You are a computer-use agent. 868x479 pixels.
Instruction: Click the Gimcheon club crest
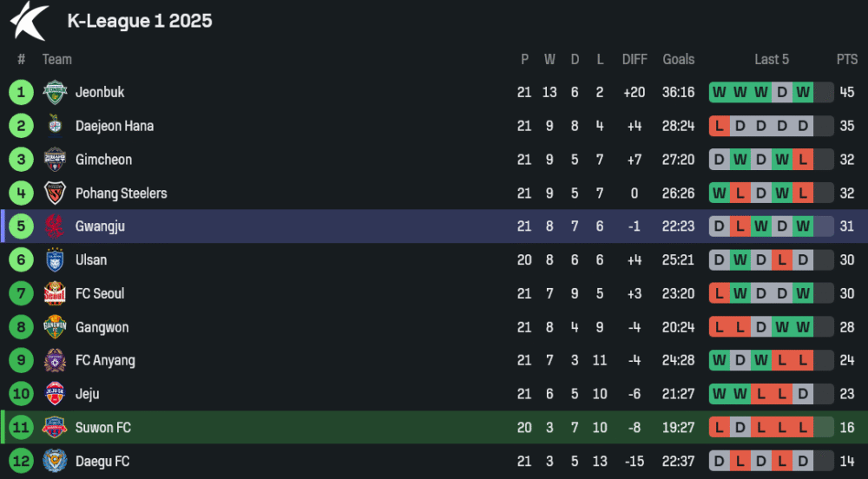(x=55, y=160)
